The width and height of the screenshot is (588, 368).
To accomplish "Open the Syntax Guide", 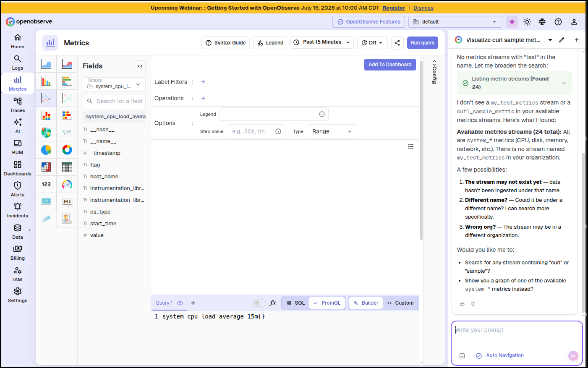I will coord(226,43).
